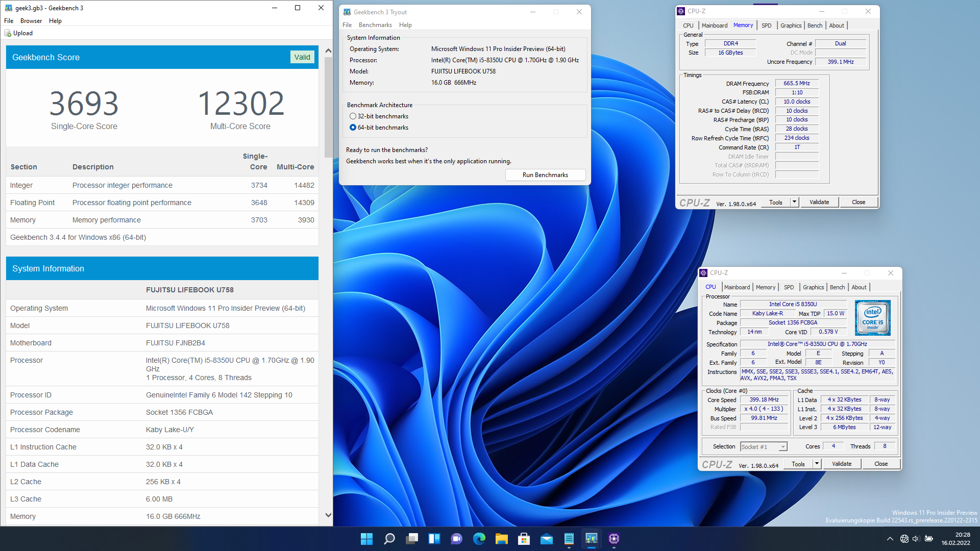The height and width of the screenshot is (551, 980).
Task: Open network status tray icon
Action: pyautogui.click(x=904, y=539)
